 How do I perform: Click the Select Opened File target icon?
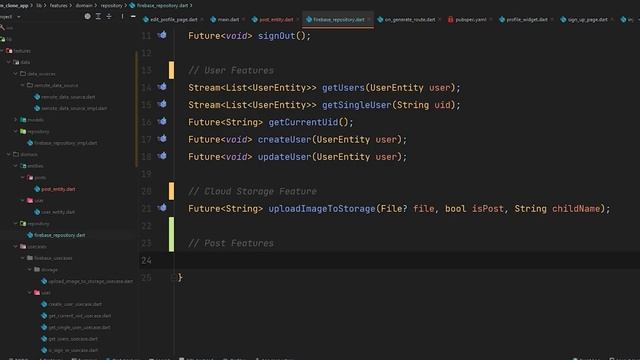click(x=87, y=16)
